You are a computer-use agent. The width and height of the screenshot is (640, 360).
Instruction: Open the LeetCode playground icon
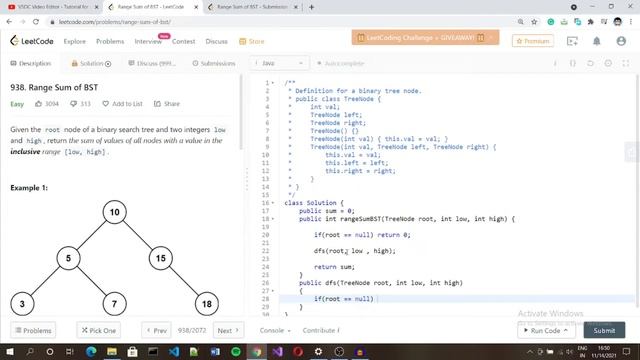point(572,41)
